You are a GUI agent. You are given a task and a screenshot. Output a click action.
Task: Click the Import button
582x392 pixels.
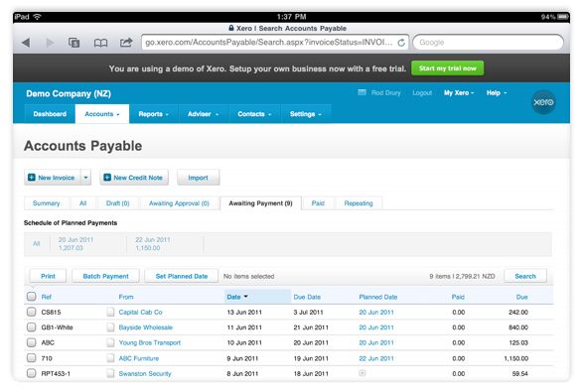pyautogui.click(x=199, y=178)
